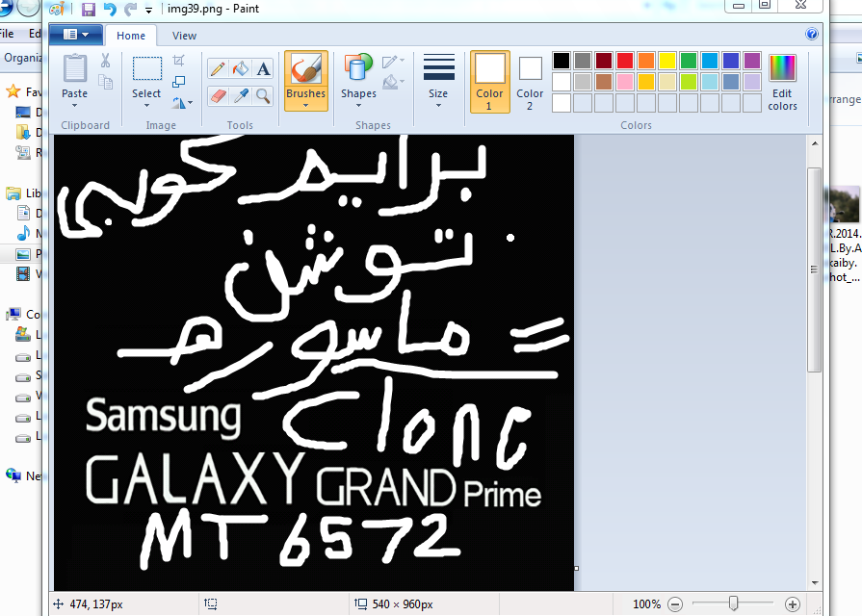
Task: Click the zoom in plus button
Action: point(793,604)
